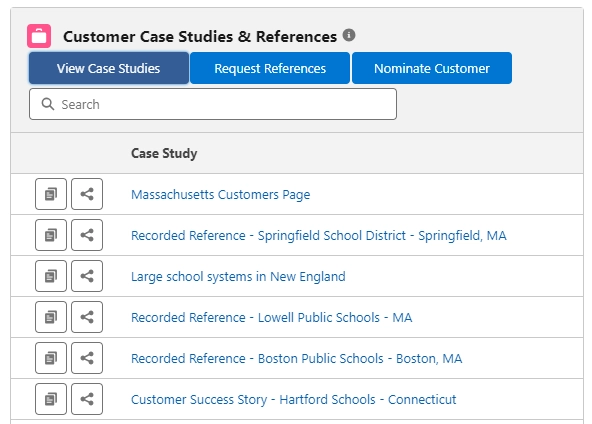
Task: Open Large school systems in New England
Action: tap(238, 276)
